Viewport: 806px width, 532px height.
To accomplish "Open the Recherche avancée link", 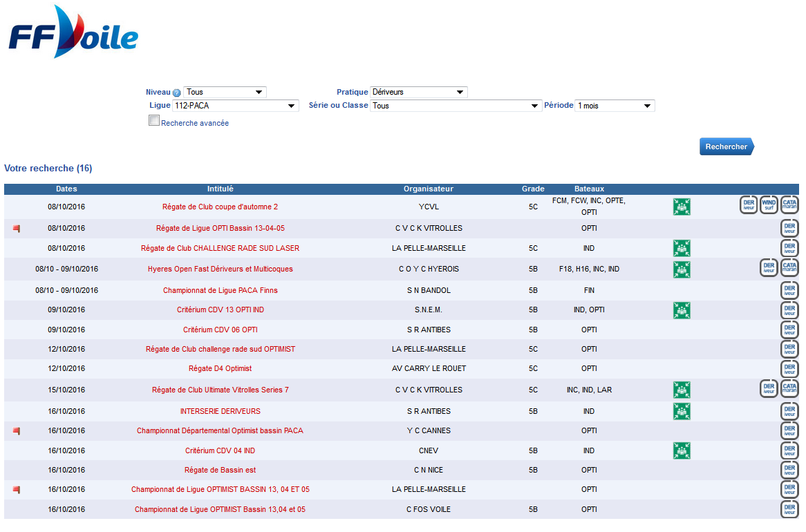I will coord(195,124).
